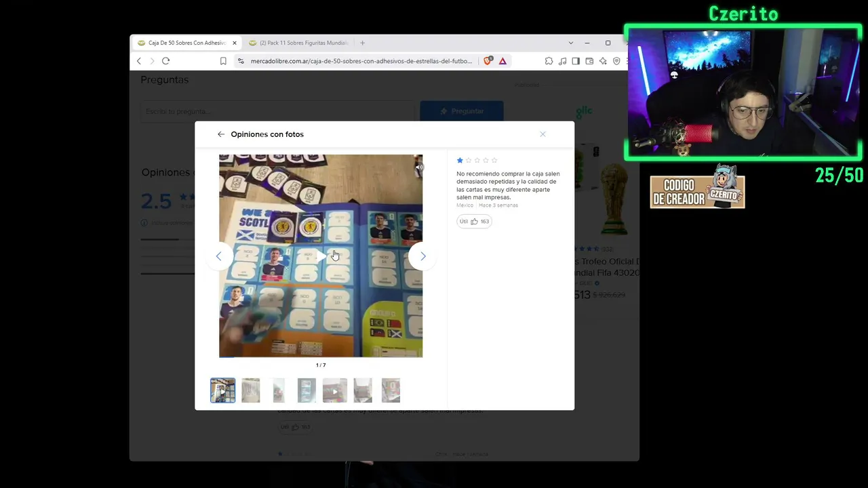Open a new browser tab
The width and height of the screenshot is (868, 488).
coord(362,43)
